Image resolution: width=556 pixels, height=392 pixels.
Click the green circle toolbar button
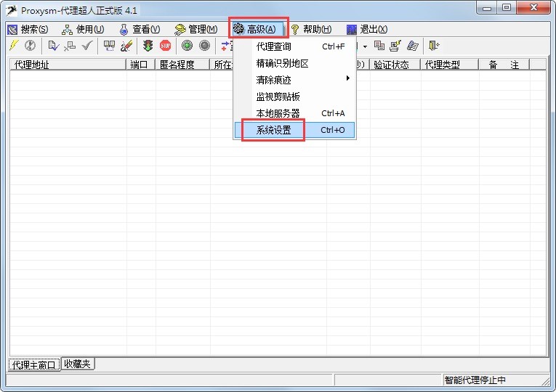coord(187,46)
